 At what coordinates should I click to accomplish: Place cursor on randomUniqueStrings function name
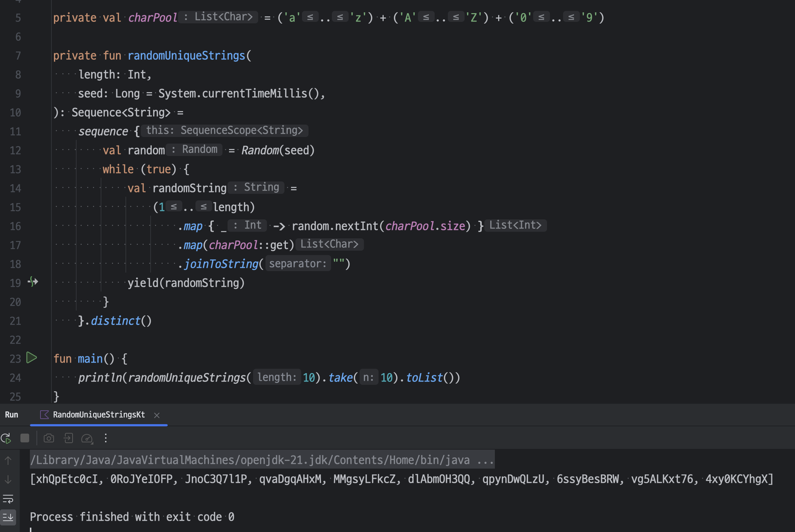[186, 56]
